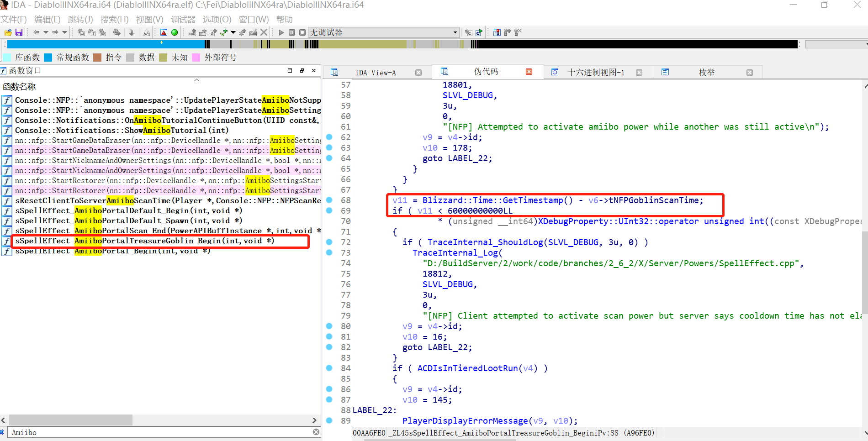Open the 调试器 menu
The image size is (868, 441).
[x=183, y=20]
